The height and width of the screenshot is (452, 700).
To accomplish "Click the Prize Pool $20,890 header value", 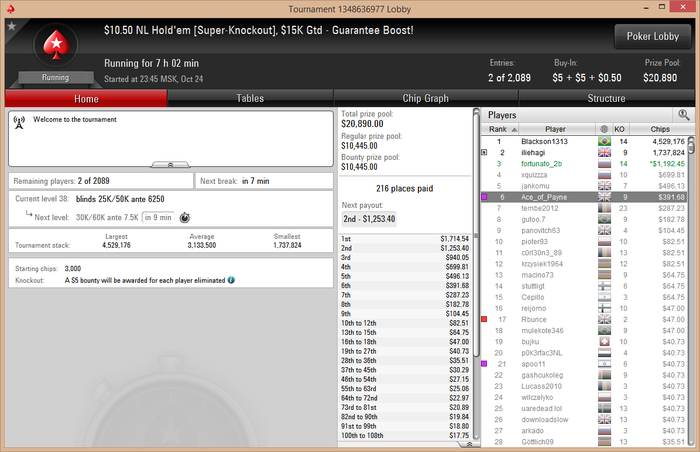I will click(x=660, y=78).
